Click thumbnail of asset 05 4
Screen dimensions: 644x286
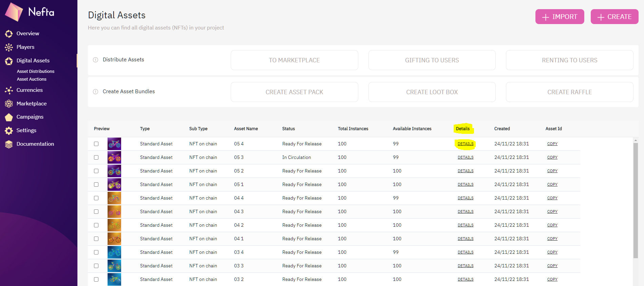[114, 144]
